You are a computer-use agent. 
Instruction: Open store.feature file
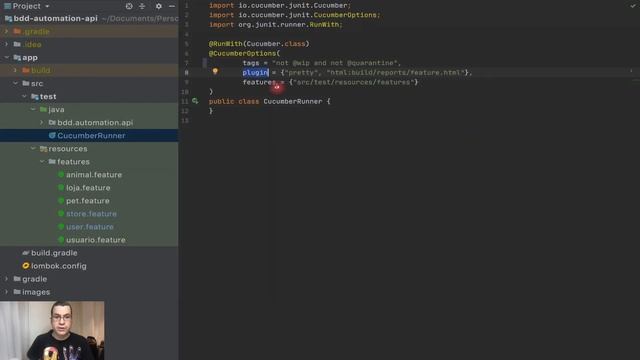(91, 214)
